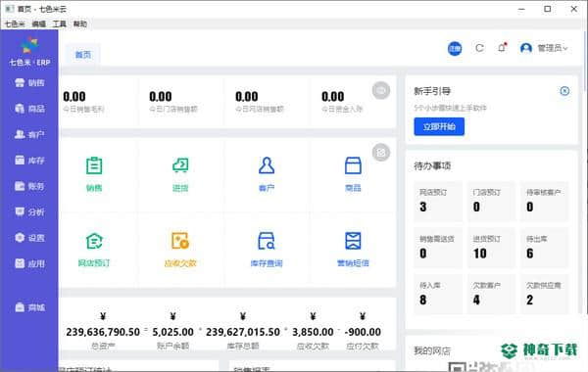Open the 帮助 menu
The height and width of the screenshot is (372, 588).
coord(80,23)
